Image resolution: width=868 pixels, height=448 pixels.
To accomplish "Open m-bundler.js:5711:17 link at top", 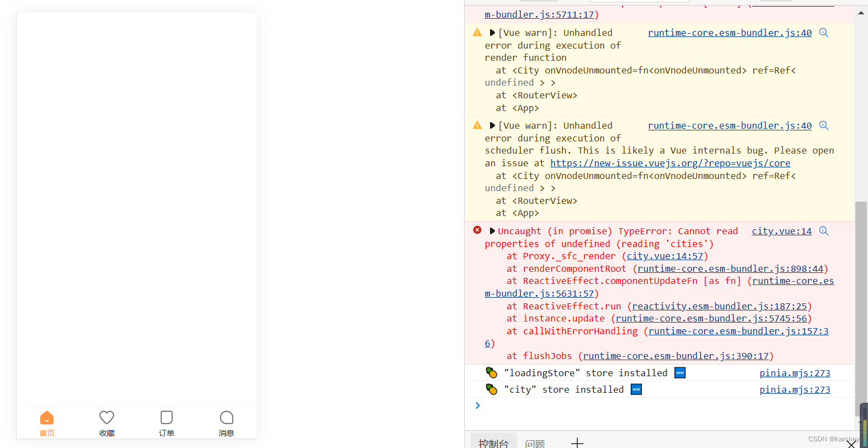I will 539,14.
